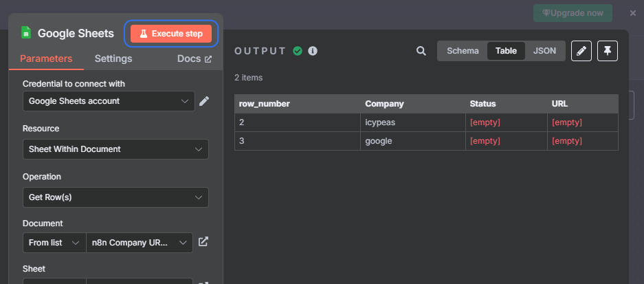Open the Document mode 'From list' dropdown
The height and width of the screenshot is (284, 644).
[54, 243]
